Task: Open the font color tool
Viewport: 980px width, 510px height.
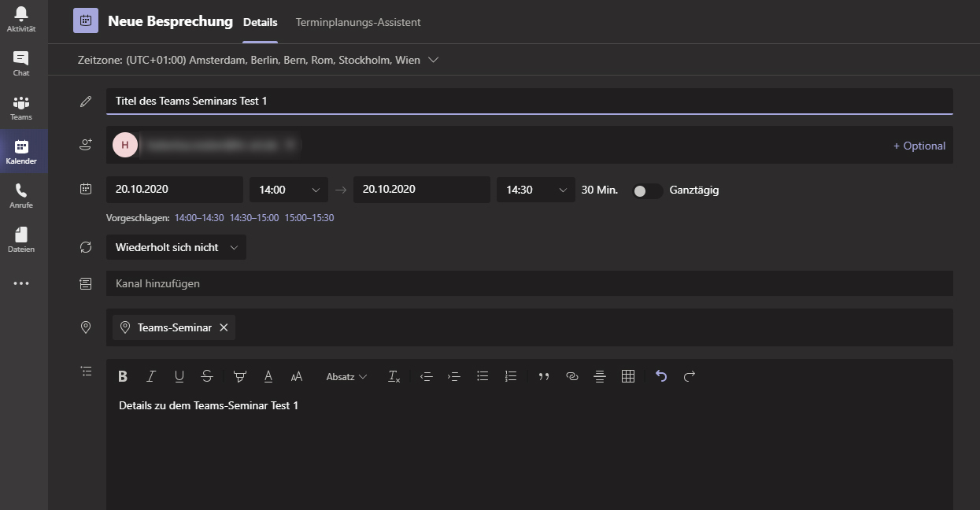Action: [268, 377]
